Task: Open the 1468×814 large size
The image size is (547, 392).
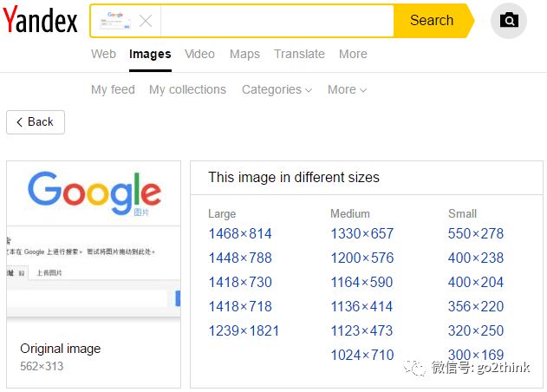Action: [240, 233]
